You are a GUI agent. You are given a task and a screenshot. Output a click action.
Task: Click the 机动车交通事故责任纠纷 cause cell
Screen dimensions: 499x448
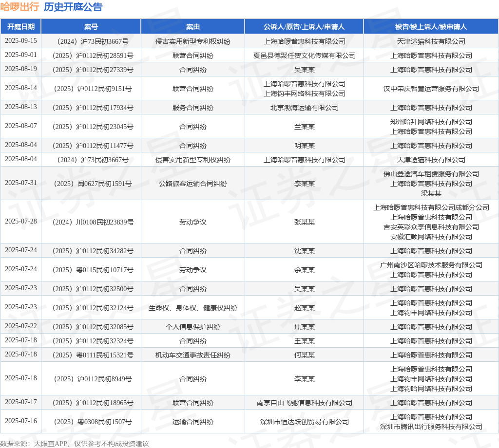(193, 355)
